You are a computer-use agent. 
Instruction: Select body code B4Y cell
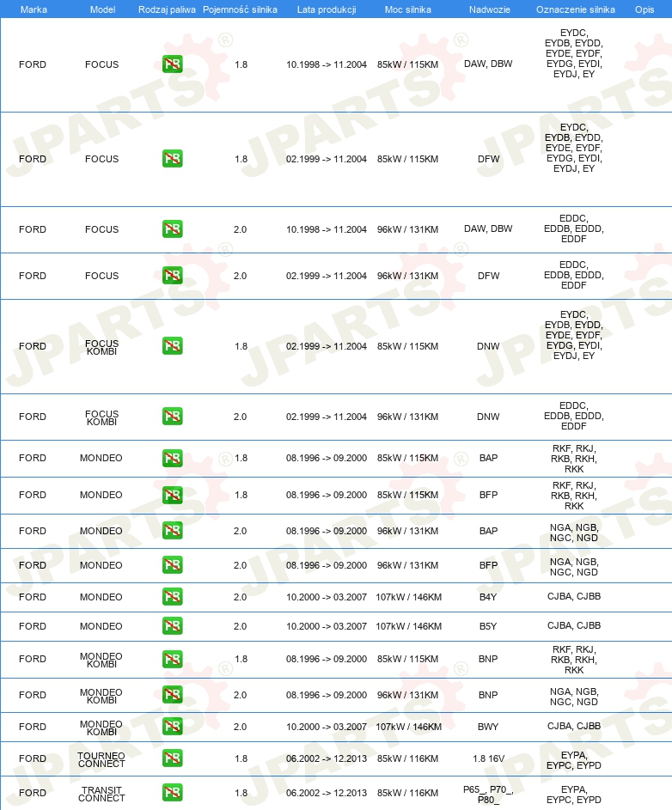click(x=488, y=597)
